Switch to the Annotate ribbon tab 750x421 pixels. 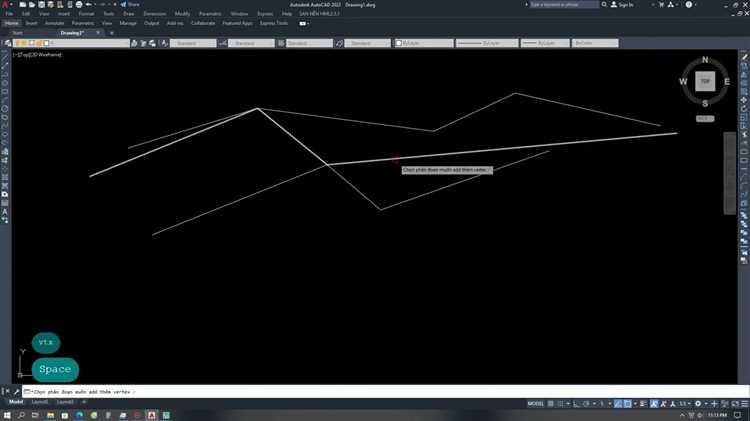(x=55, y=23)
